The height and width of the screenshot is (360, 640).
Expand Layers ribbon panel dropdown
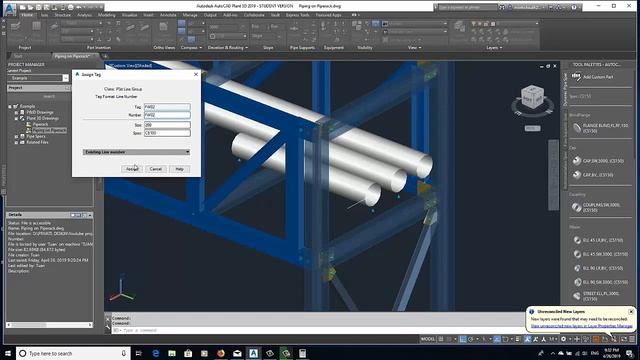(x=494, y=48)
